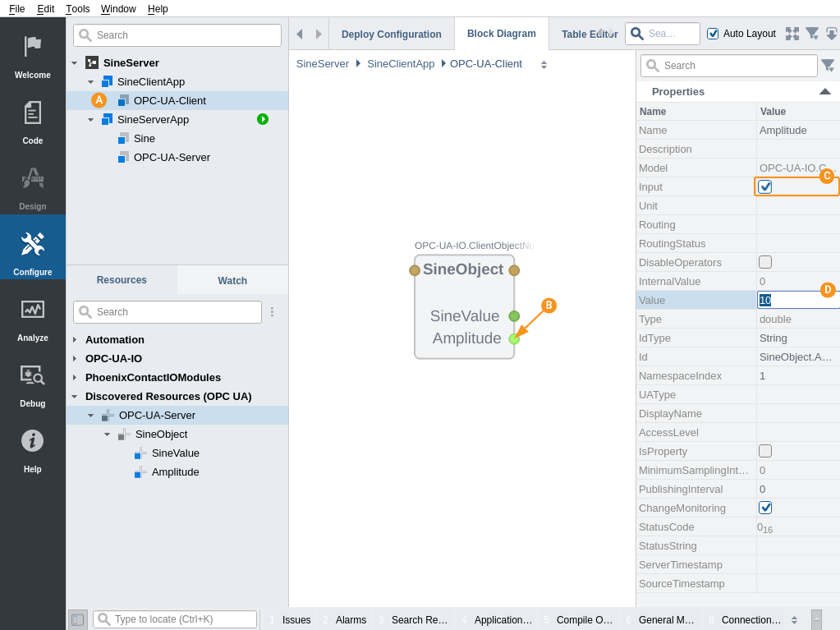Viewport: 840px width, 630px height.
Task: Select the Amplitude resource in tree
Action: pyautogui.click(x=175, y=471)
